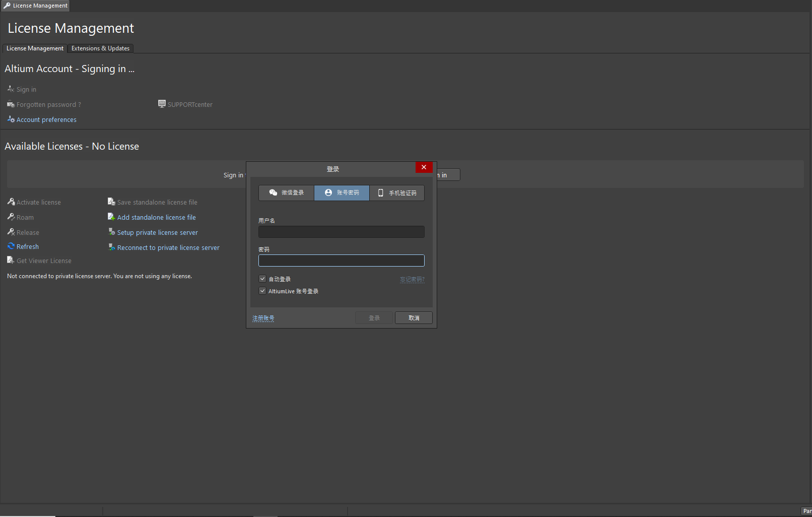This screenshot has height=517, width=812.
Task: Click the 忘记密码? forgot password link
Action: point(412,280)
